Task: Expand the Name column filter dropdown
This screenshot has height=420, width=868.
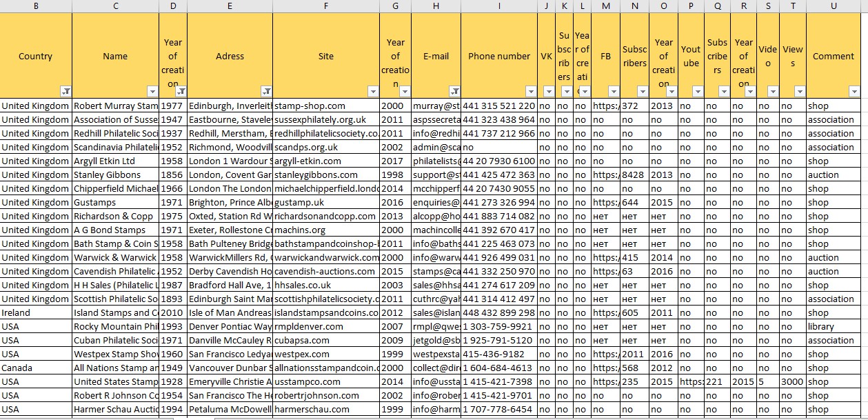Action: [x=152, y=91]
